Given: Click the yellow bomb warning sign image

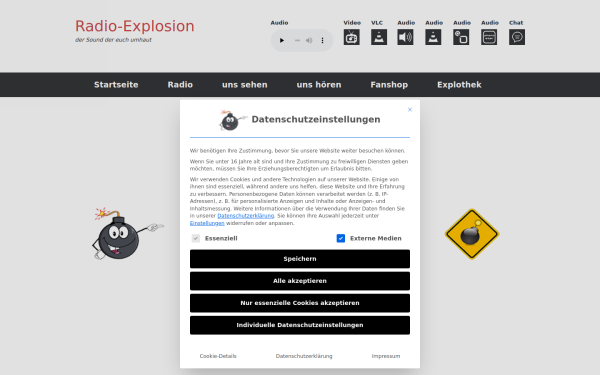Looking at the screenshot, I should coord(472,234).
